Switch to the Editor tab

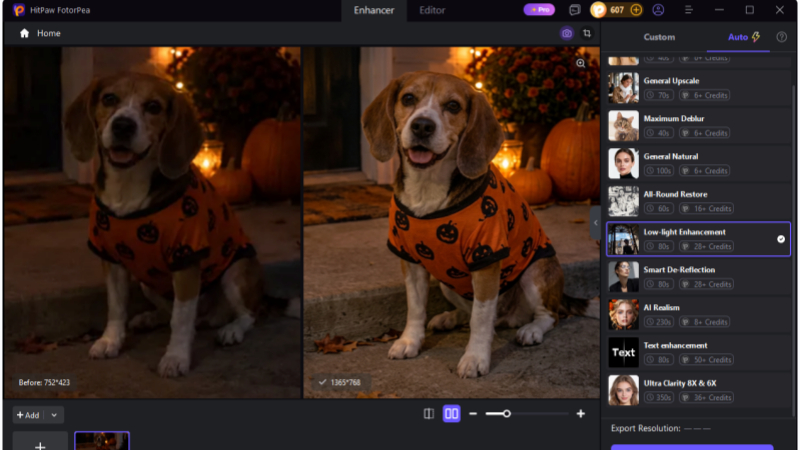coord(432,10)
